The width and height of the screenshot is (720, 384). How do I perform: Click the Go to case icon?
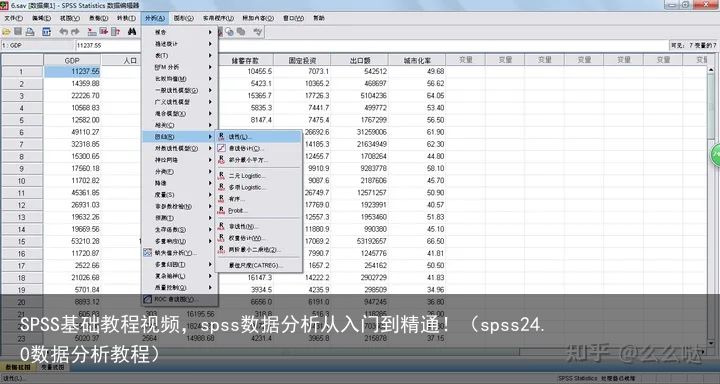[92, 32]
